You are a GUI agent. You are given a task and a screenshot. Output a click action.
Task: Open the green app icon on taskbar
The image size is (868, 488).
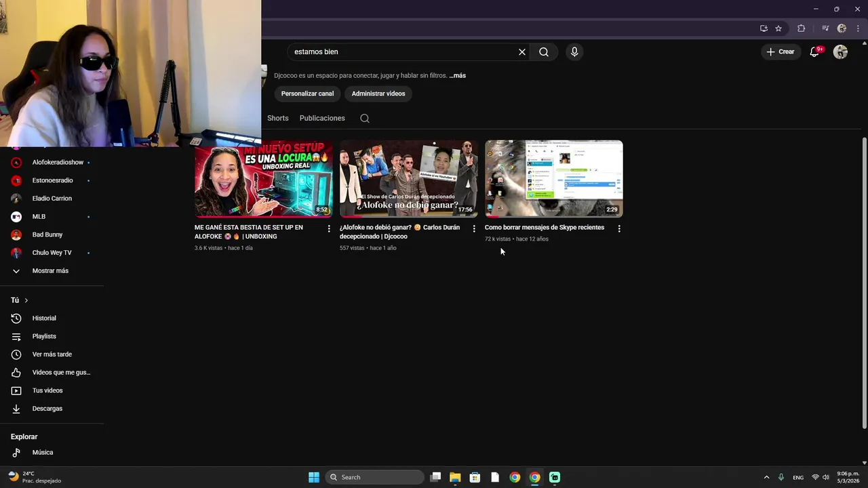(x=555, y=477)
